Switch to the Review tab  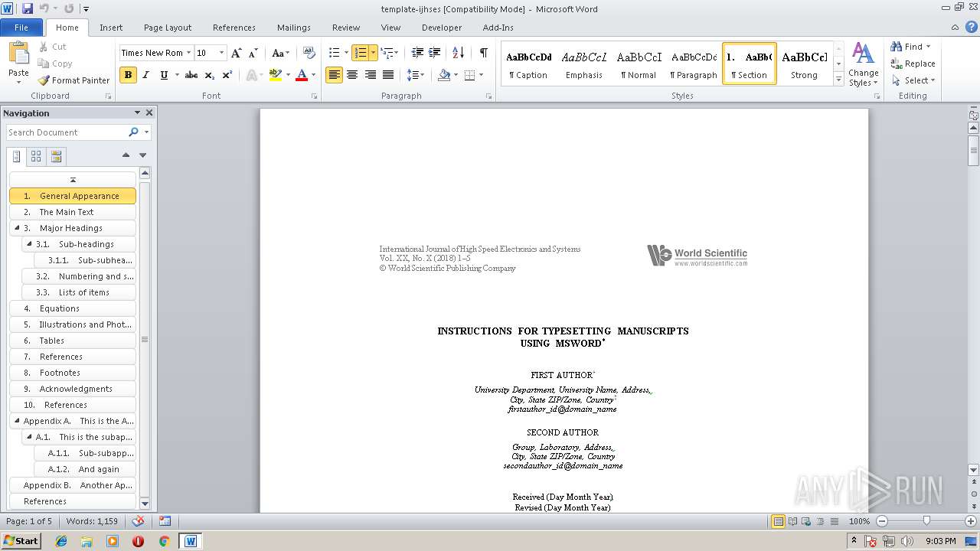(x=346, y=28)
